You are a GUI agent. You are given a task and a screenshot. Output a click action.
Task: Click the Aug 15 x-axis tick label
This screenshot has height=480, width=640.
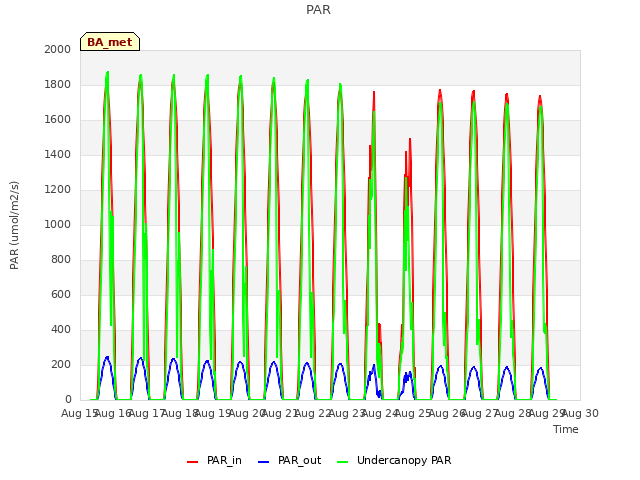click(x=79, y=413)
